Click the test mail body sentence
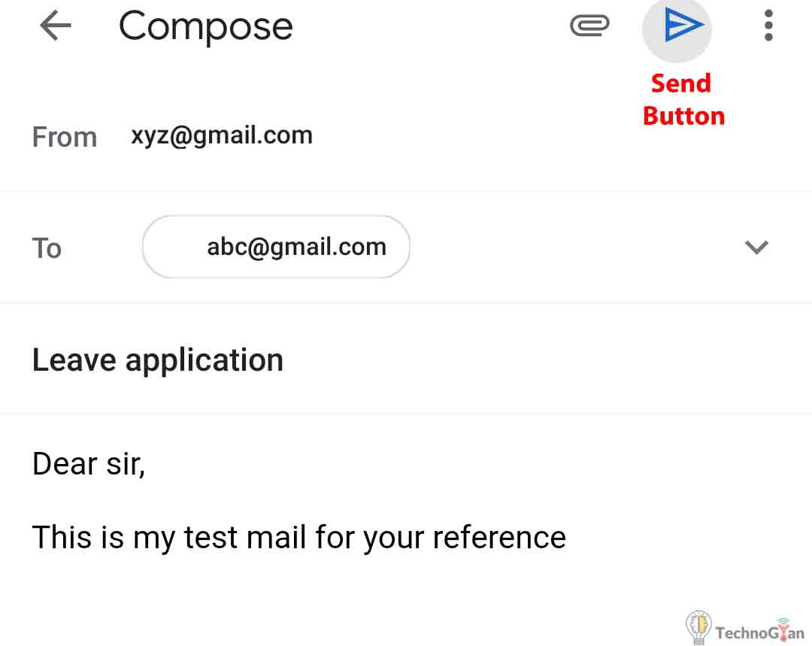This screenshot has width=812, height=646. pos(298,538)
